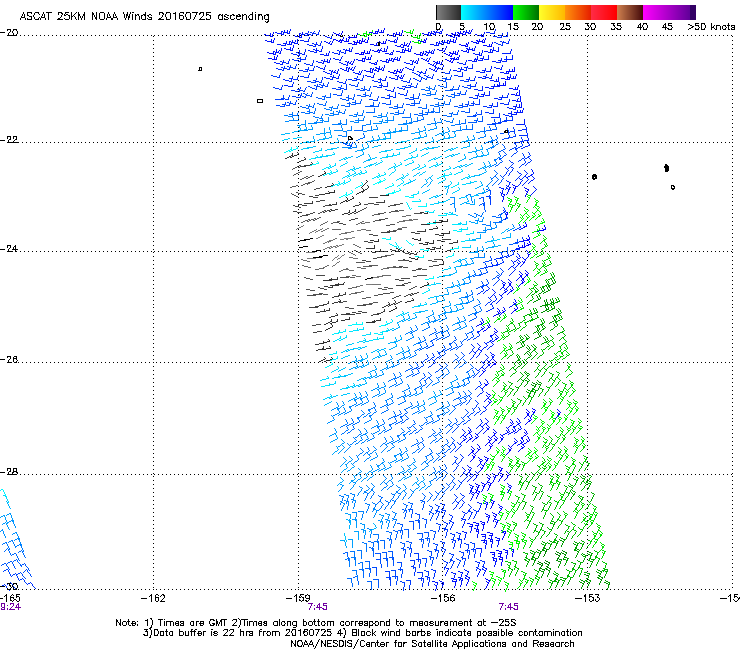This screenshot has width=740, height=650.
Task: Pick the yellow 20-25 knots legend swatch
Action: 552,12
